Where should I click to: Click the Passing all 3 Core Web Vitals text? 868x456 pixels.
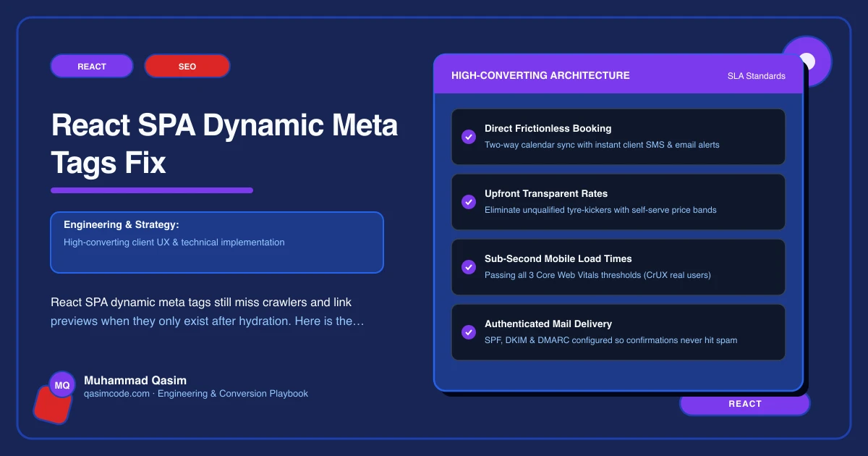pyautogui.click(x=597, y=275)
